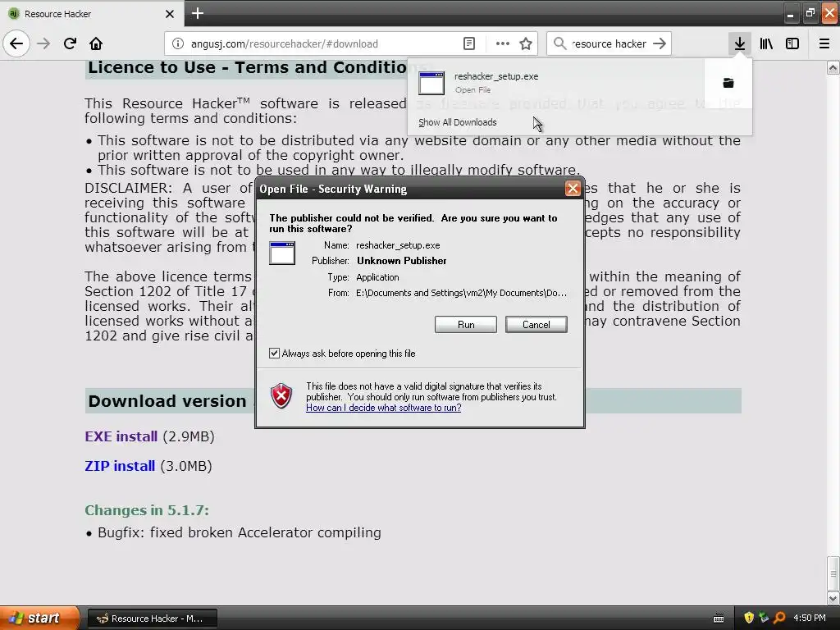Click the Bugfix accelerator compiling text
Screen dimensions: 840x630
(240, 532)
